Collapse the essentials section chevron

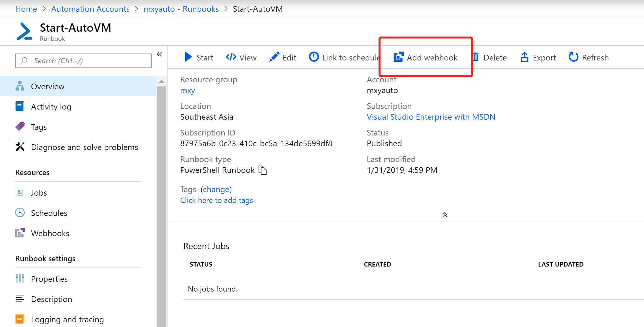pos(445,215)
